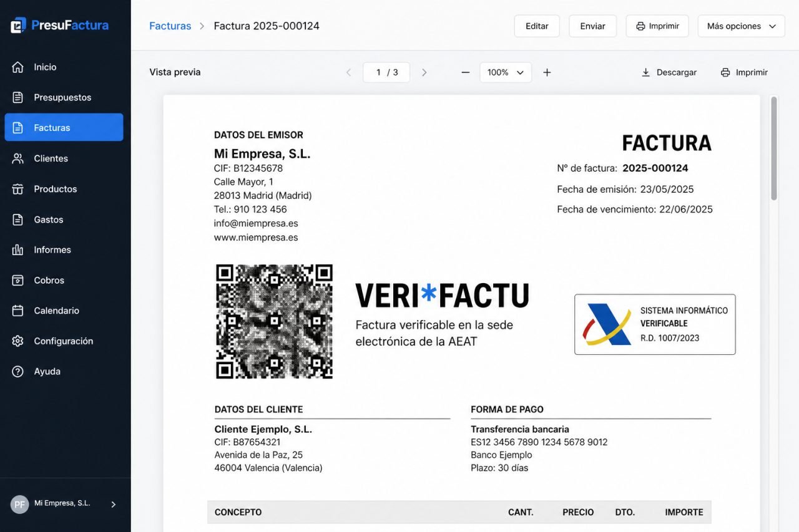The width and height of the screenshot is (799, 532).
Task: Click the AEAT Sistema Informático Verificable badge
Action: click(655, 324)
